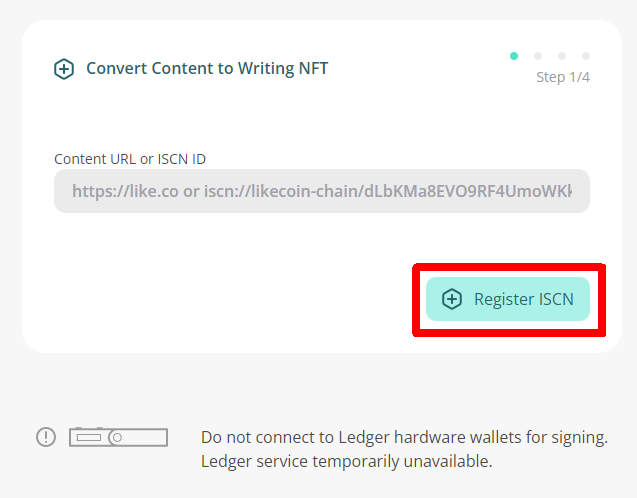Click the "Content URL or ISCN ID" label
The image size is (637, 498).
pyautogui.click(x=130, y=159)
